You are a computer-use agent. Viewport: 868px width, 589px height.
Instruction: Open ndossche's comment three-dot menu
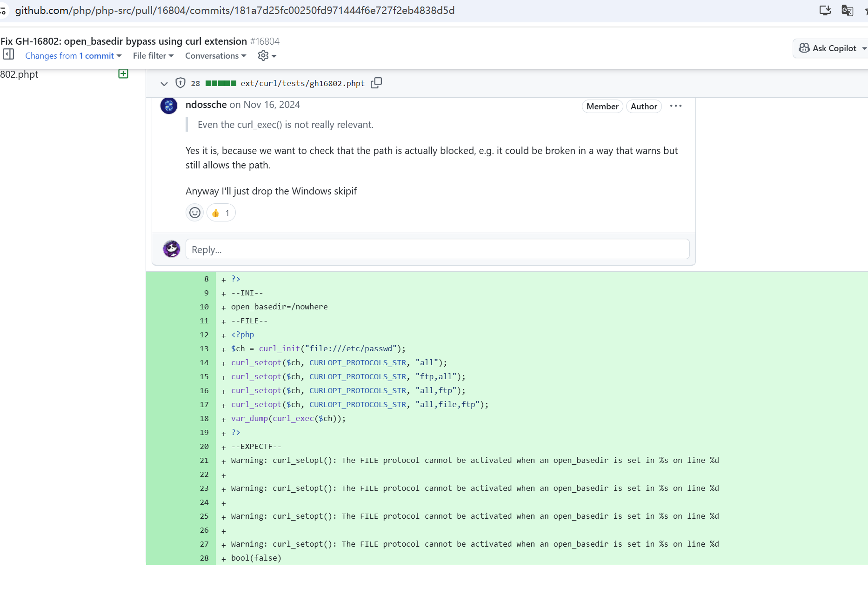675,106
